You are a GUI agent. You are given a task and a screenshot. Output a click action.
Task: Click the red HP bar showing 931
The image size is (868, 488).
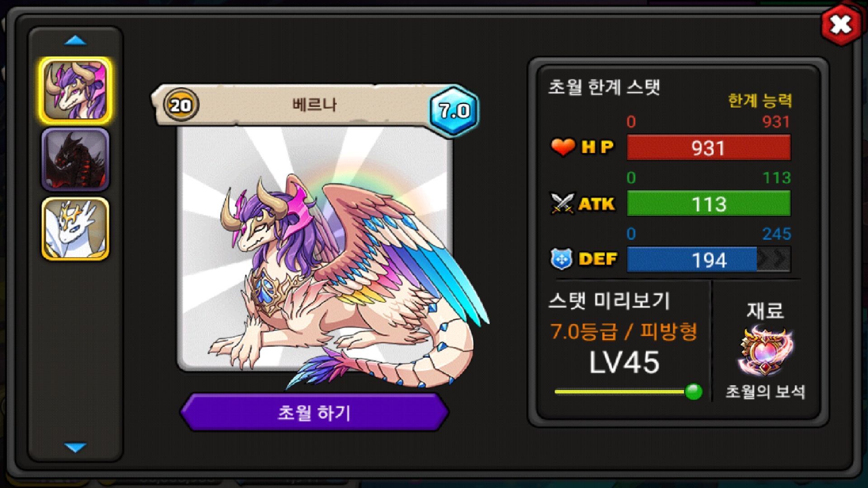pyautogui.click(x=708, y=148)
